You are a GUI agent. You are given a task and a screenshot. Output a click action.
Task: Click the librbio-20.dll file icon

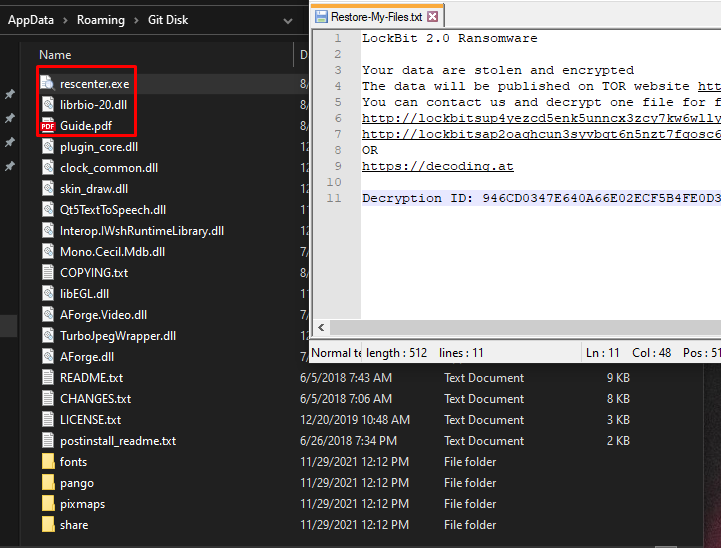(48, 104)
